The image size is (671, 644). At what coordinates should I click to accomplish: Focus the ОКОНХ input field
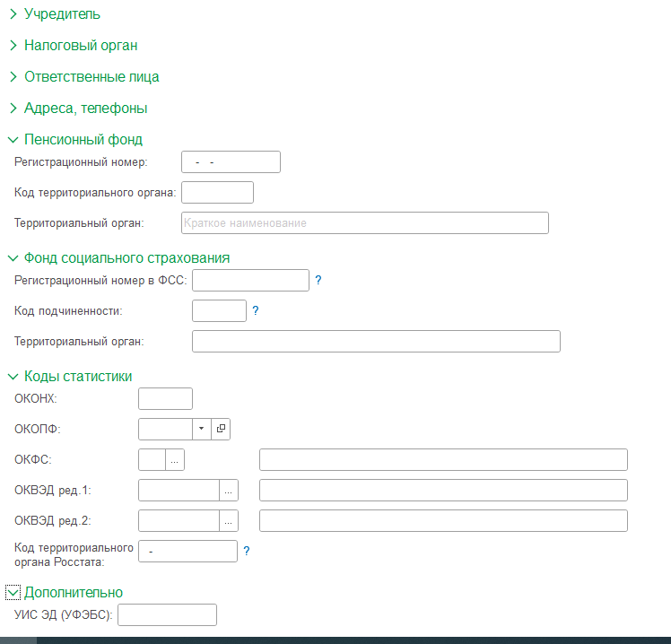click(166, 398)
